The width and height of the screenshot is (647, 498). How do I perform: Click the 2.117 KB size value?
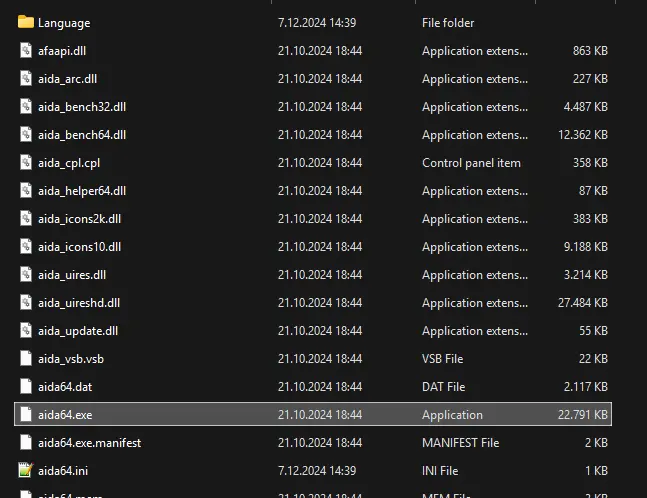[586, 387]
